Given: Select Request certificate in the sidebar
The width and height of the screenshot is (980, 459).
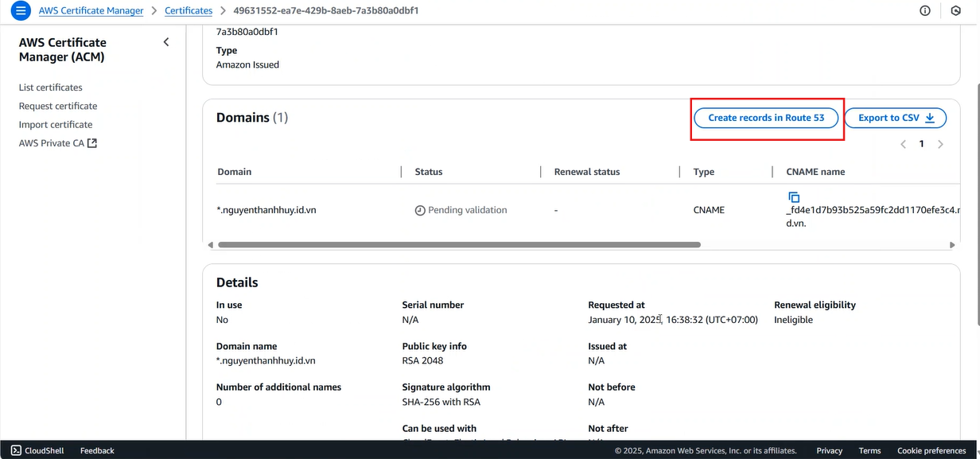Looking at the screenshot, I should [x=58, y=106].
